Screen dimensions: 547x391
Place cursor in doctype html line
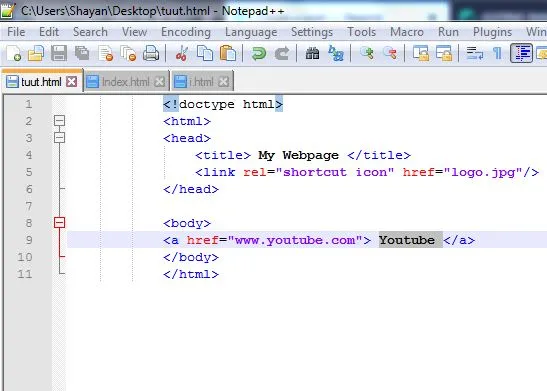(223, 104)
